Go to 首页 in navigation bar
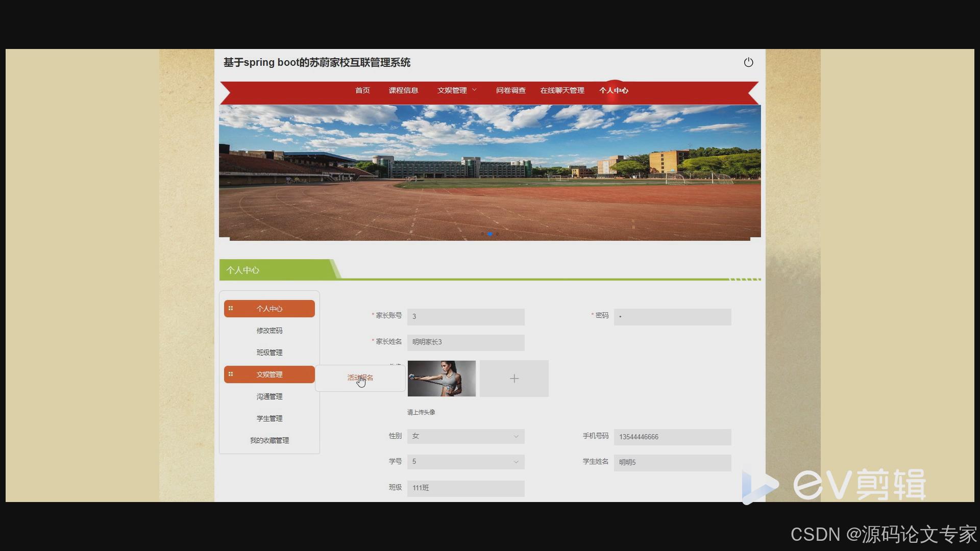980x551 pixels. pos(362,90)
